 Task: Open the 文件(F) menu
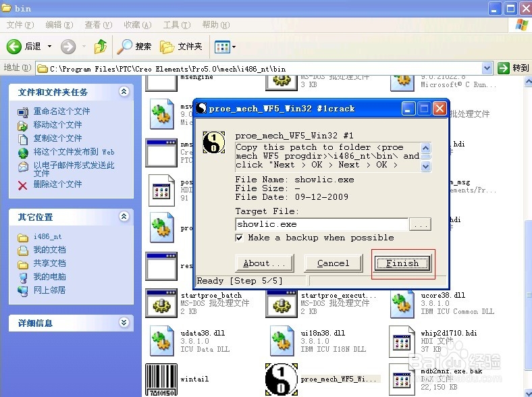pos(20,25)
